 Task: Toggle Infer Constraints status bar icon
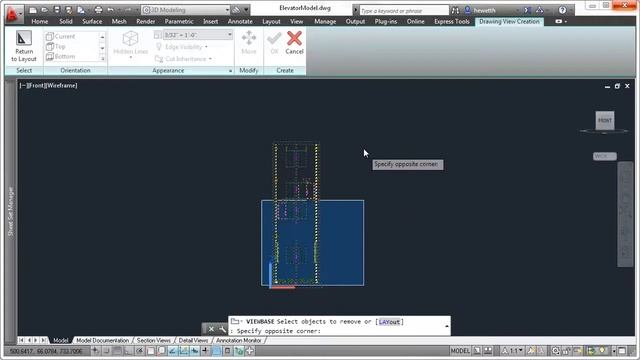pos(96,351)
